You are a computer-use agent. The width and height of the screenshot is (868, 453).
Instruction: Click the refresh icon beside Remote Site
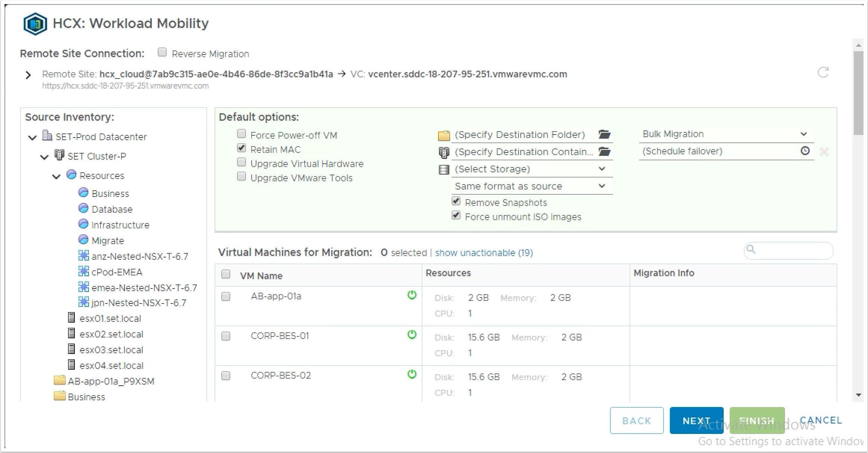[823, 73]
